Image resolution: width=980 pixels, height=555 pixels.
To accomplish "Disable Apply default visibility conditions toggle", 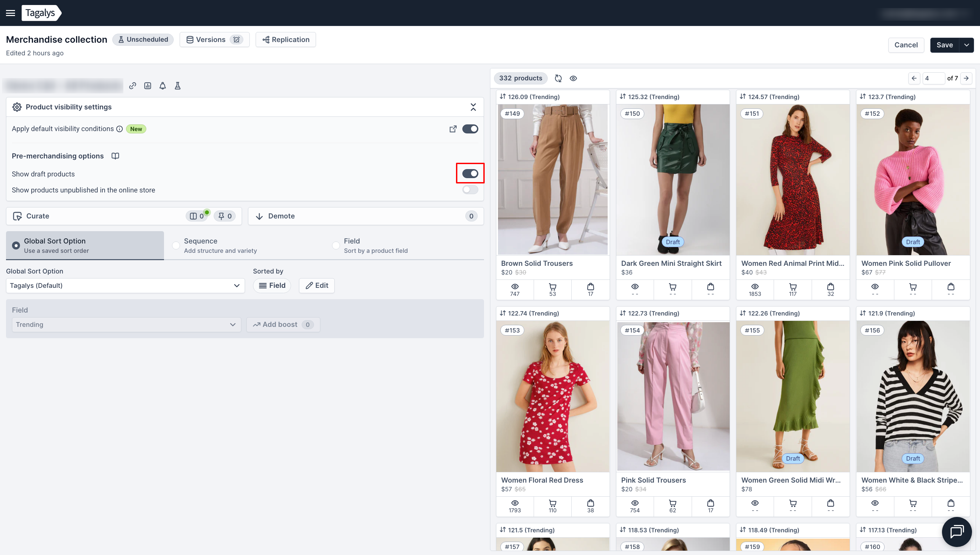I will tap(470, 129).
